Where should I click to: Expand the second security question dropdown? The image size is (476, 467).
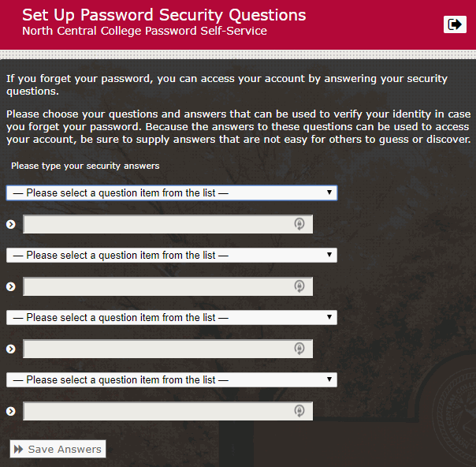(x=171, y=255)
